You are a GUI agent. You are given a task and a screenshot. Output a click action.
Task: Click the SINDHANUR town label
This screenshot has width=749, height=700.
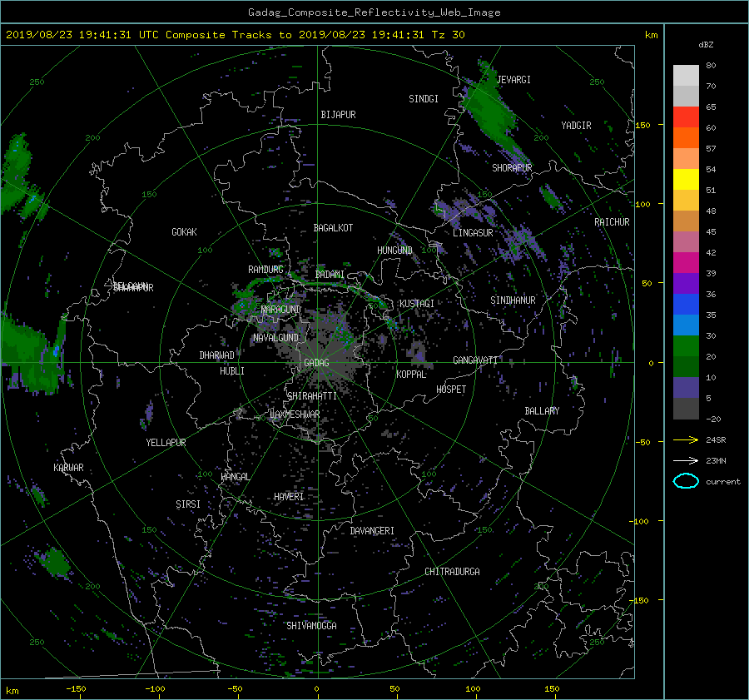pos(513,300)
